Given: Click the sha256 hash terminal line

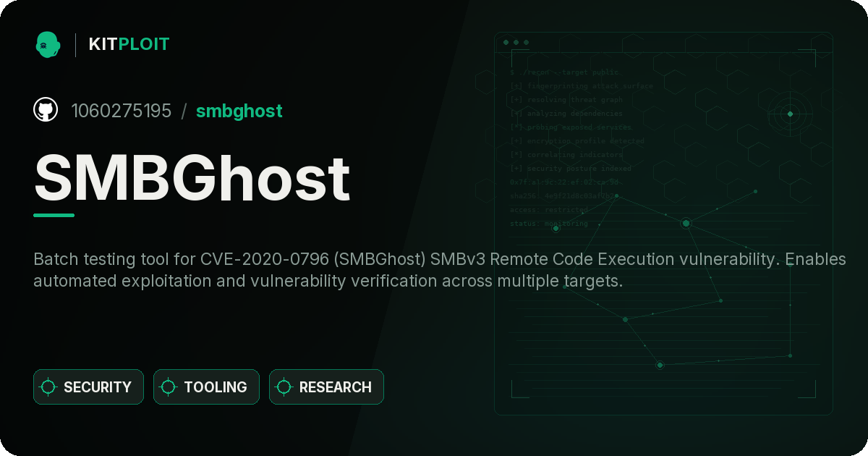Looking at the screenshot, I should click(563, 196).
